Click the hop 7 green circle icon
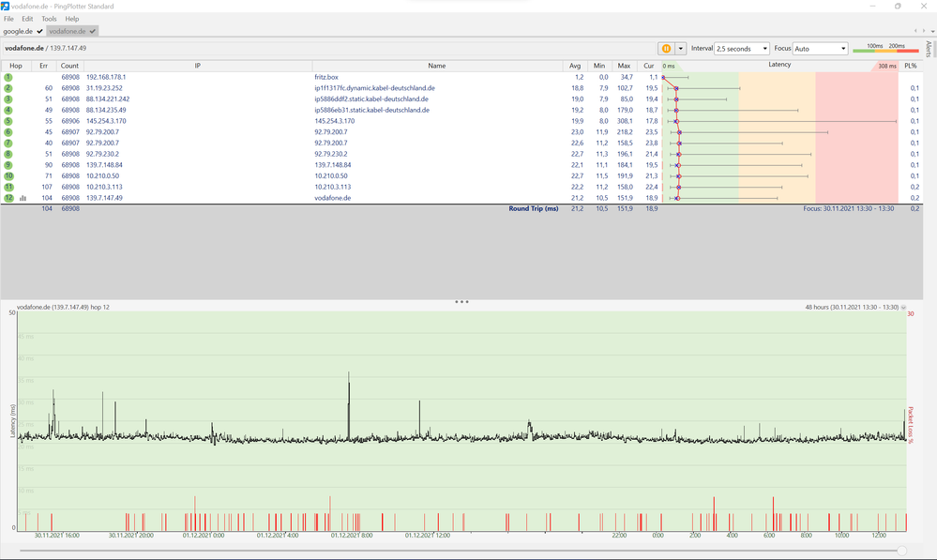 pyautogui.click(x=8, y=143)
